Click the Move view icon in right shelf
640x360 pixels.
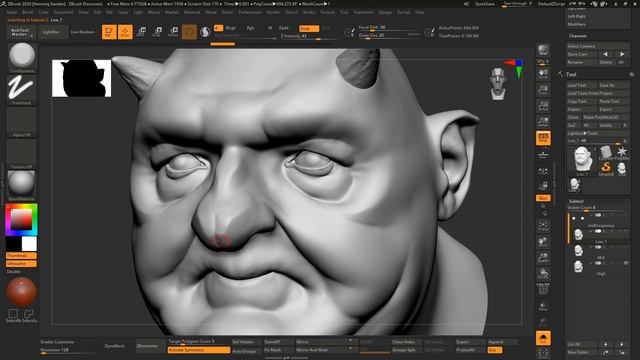click(x=543, y=242)
